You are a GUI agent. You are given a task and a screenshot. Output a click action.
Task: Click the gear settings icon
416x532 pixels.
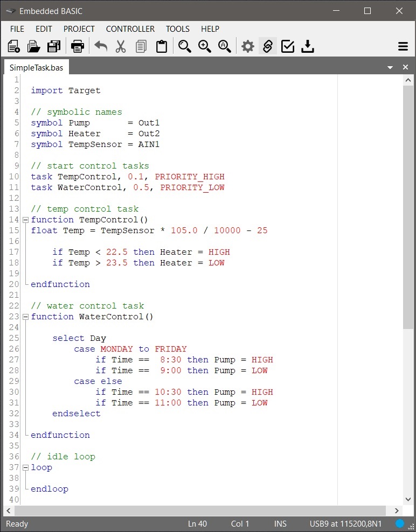click(x=247, y=46)
